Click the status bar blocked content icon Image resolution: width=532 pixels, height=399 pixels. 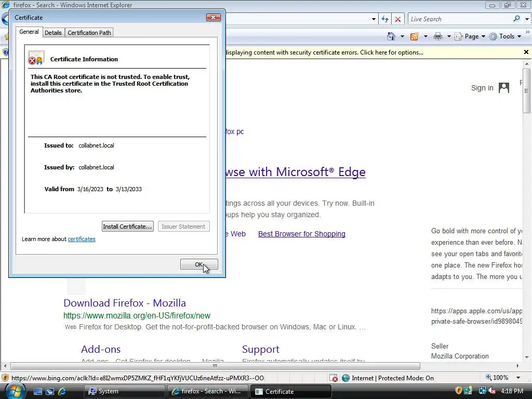pos(333,378)
